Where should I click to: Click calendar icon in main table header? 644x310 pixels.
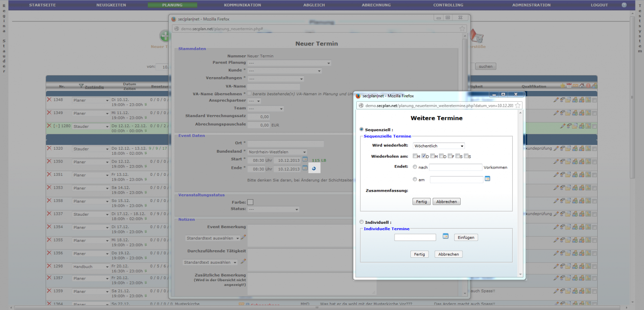click(569, 86)
